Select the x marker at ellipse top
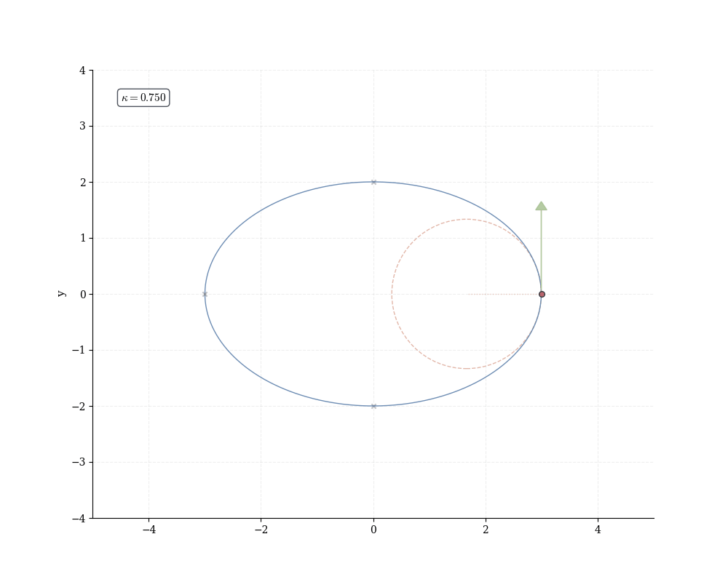Viewport: 728px width, 582px height. point(373,182)
